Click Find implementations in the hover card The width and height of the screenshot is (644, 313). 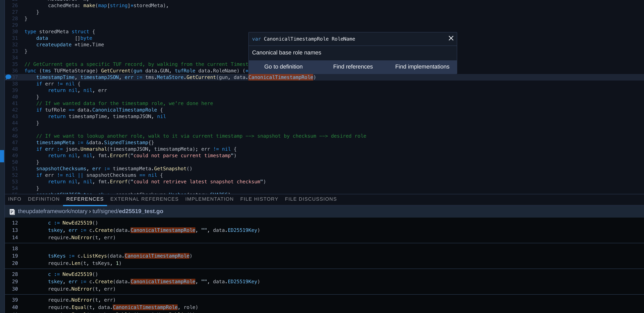tap(422, 66)
